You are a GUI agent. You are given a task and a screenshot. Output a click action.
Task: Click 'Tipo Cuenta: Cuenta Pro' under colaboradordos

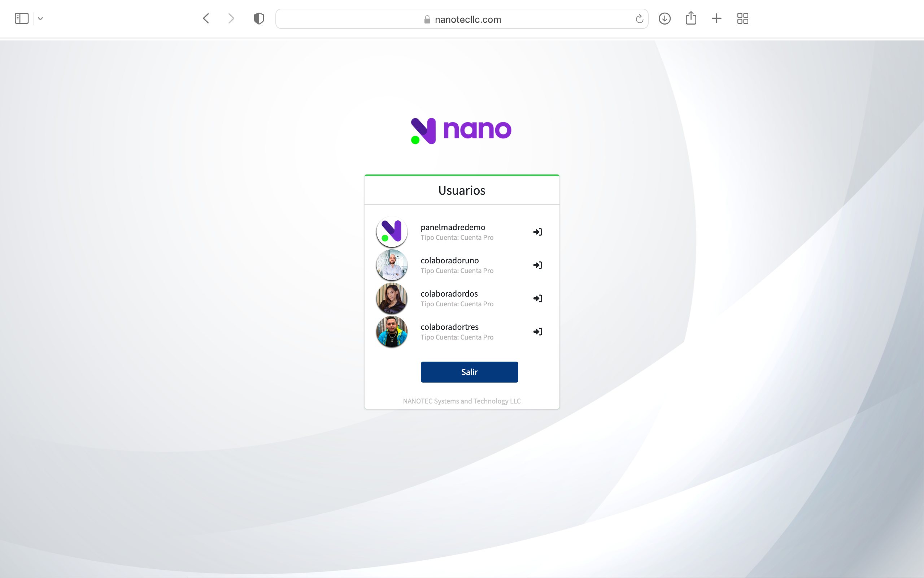coord(457,304)
